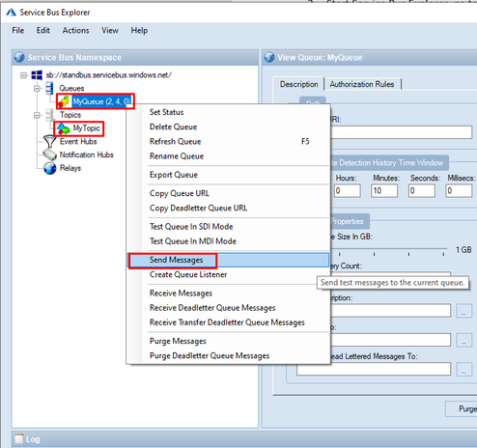The width and height of the screenshot is (477, 448).
Task: Open the File menu
Action: pyautogui.click(x=18, y=30)
